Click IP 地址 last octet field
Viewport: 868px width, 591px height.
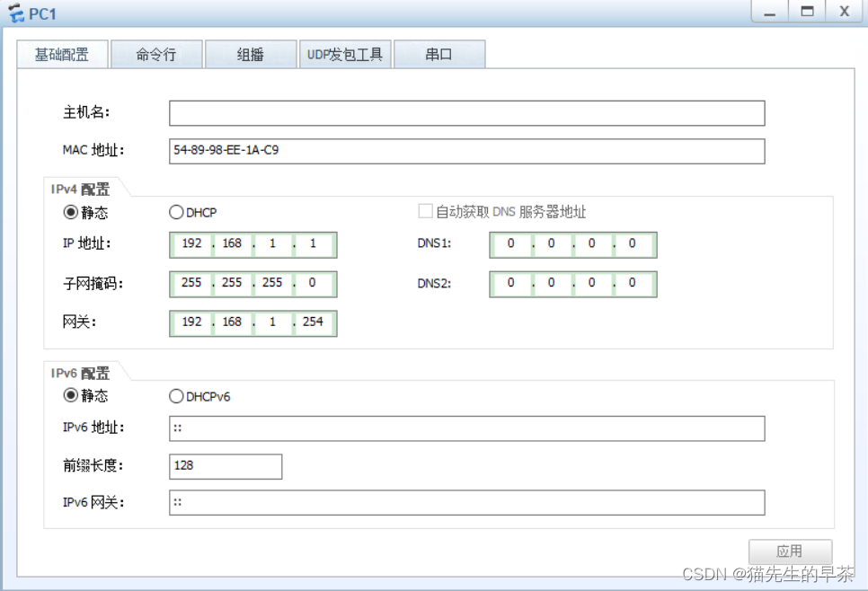(313, 244)
